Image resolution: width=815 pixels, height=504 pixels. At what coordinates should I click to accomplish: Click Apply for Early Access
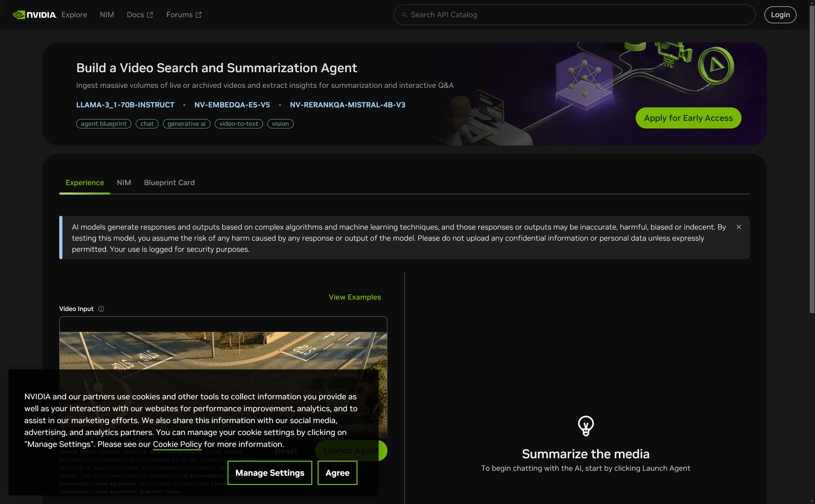point(688,118)
